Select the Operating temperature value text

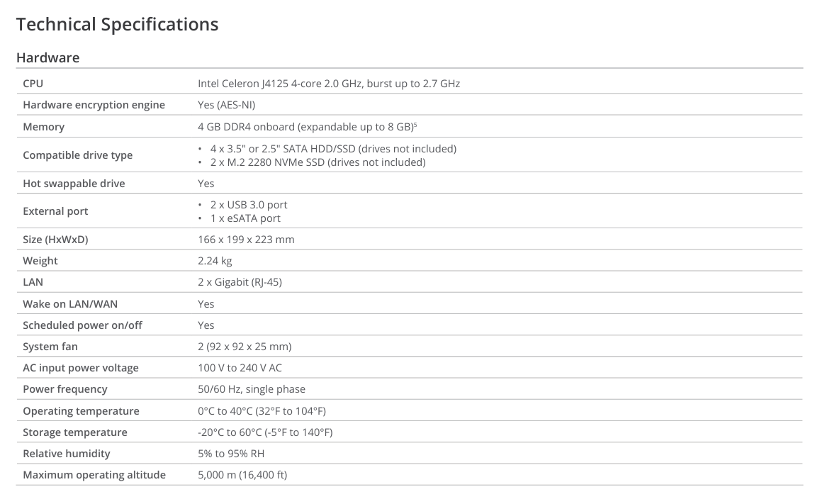tap(262, 411)
